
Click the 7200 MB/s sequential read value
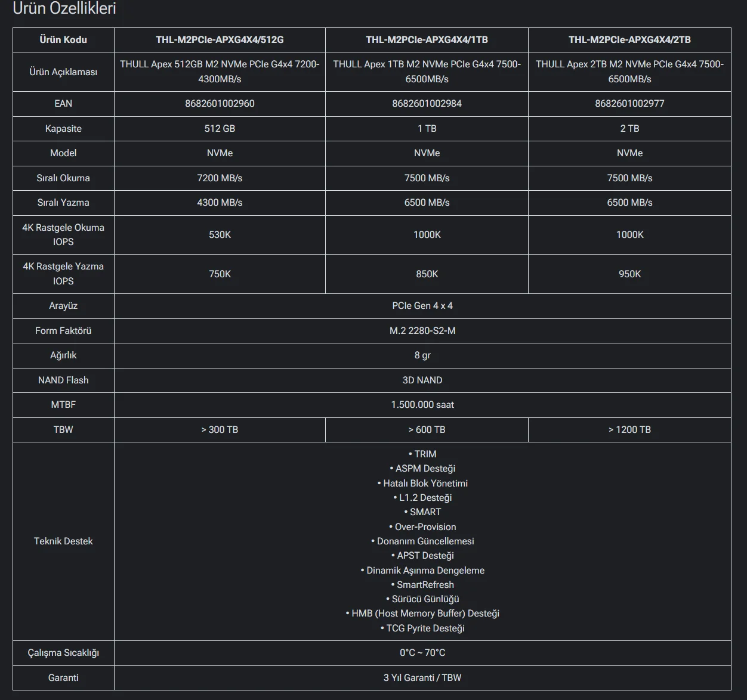(x=220, y=178)
